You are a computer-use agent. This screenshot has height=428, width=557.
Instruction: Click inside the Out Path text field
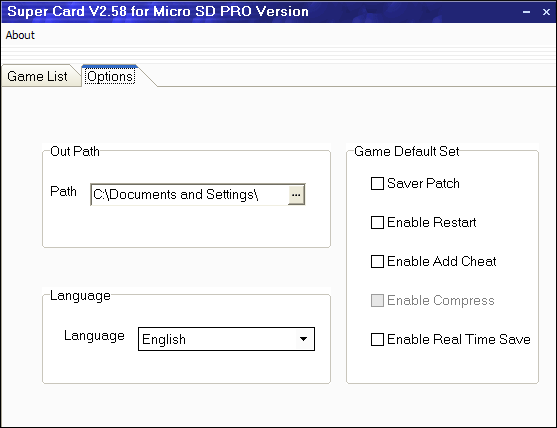pyautogui.click(x=190, y=195)
